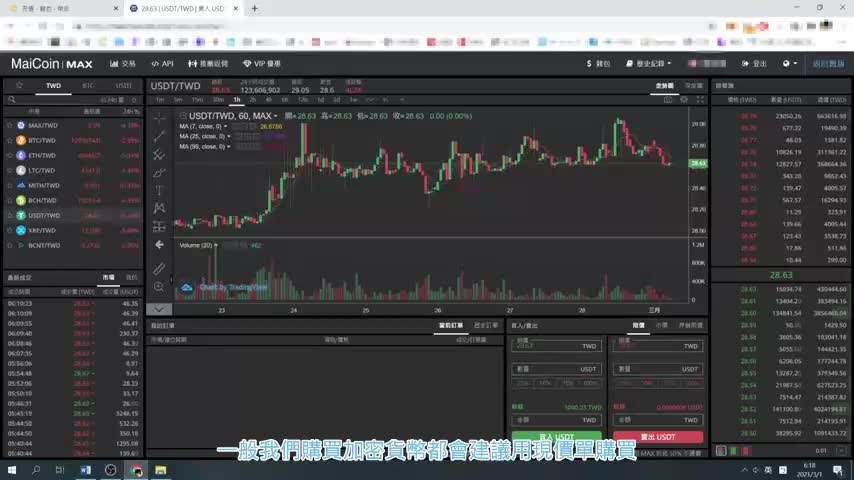The image size is (854, 480).
Task: Select the ruler measure tool
Action: point(159,268)
